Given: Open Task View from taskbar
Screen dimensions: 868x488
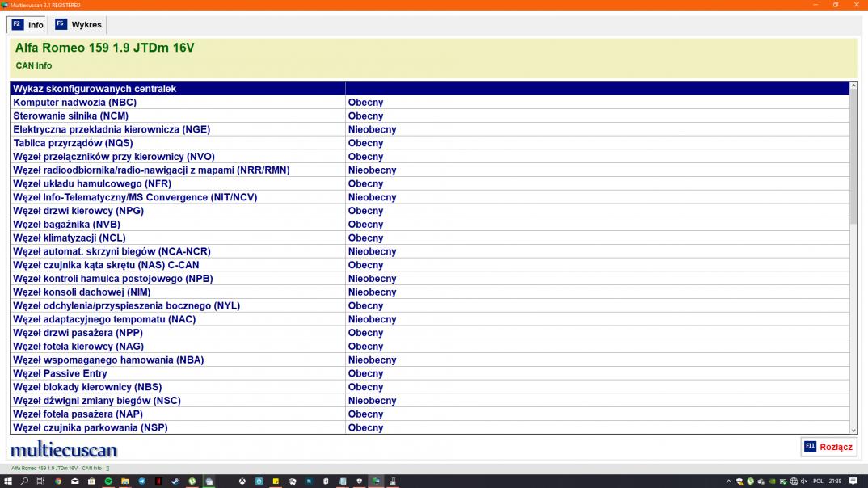Looking at the screenshot, I should tap(40, 482).
